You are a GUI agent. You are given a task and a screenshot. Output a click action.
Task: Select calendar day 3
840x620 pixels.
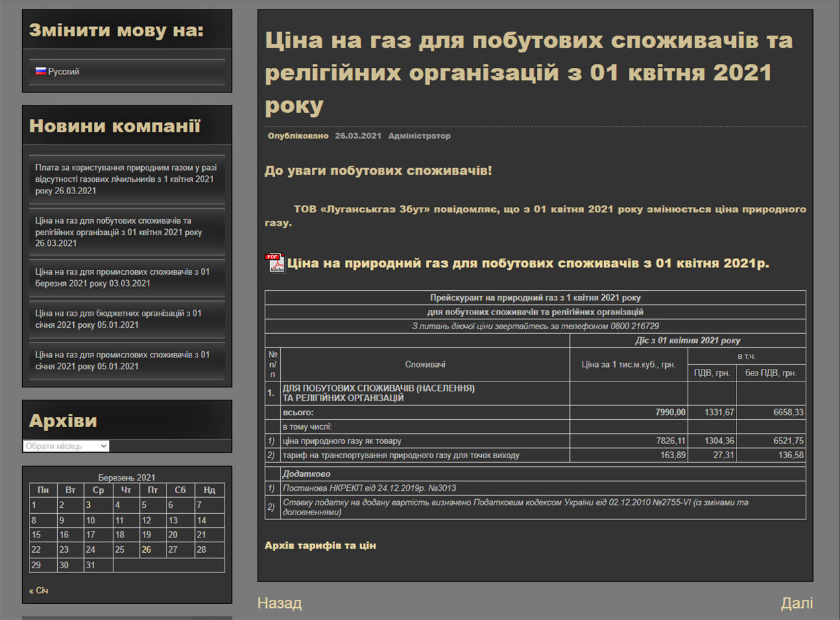tap(88, 505)
